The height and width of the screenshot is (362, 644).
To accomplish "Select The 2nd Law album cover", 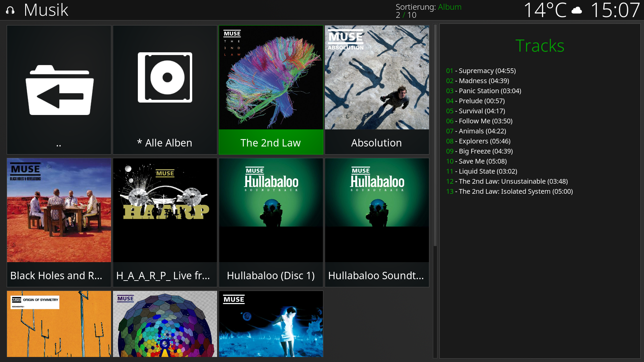I will (271, 77).
